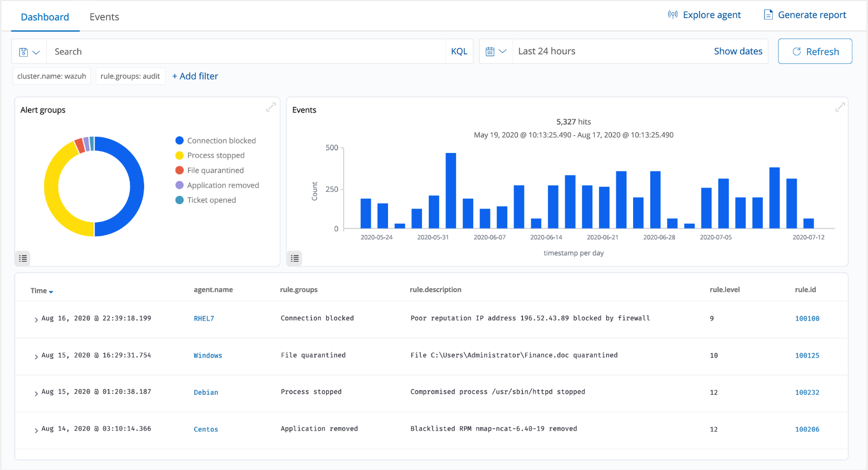This screenshot has height=470, width=868.
Task: Click the File quarantined legend color dot
Action: coord(179,170)
